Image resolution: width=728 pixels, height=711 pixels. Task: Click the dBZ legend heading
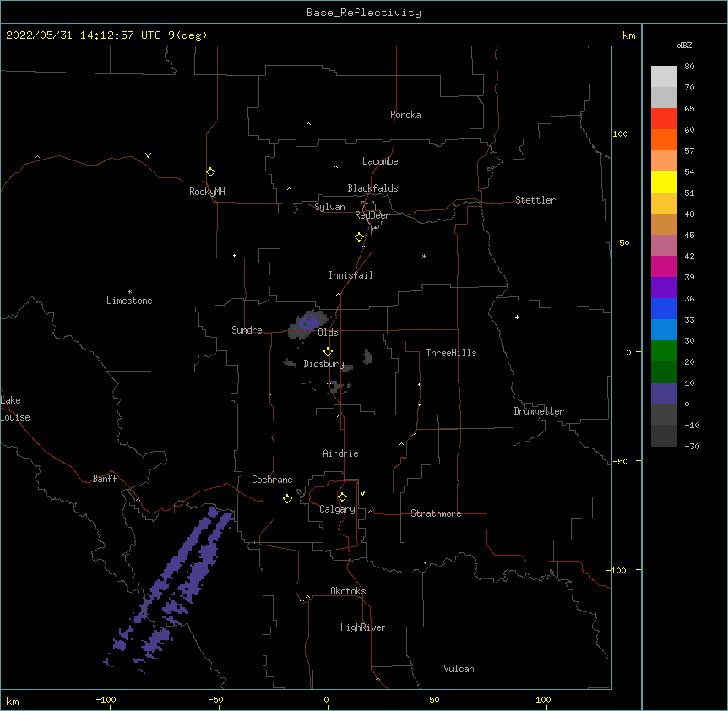(x=684, y=46)
